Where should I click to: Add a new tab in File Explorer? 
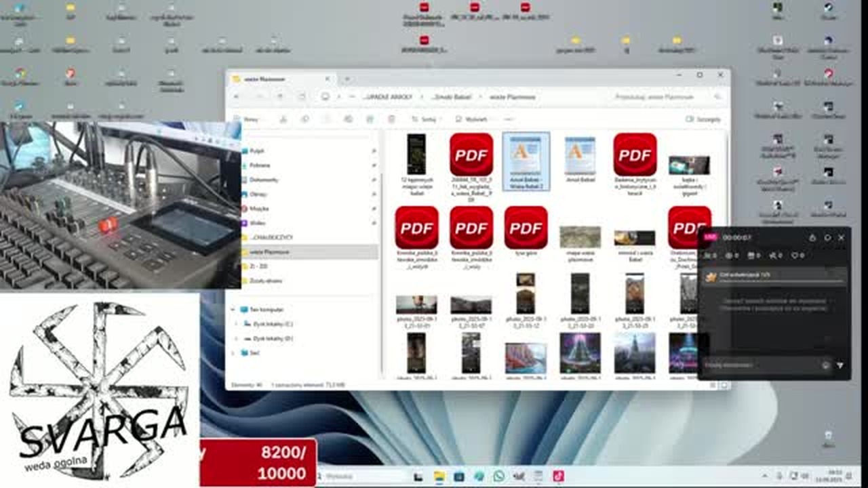347,79
